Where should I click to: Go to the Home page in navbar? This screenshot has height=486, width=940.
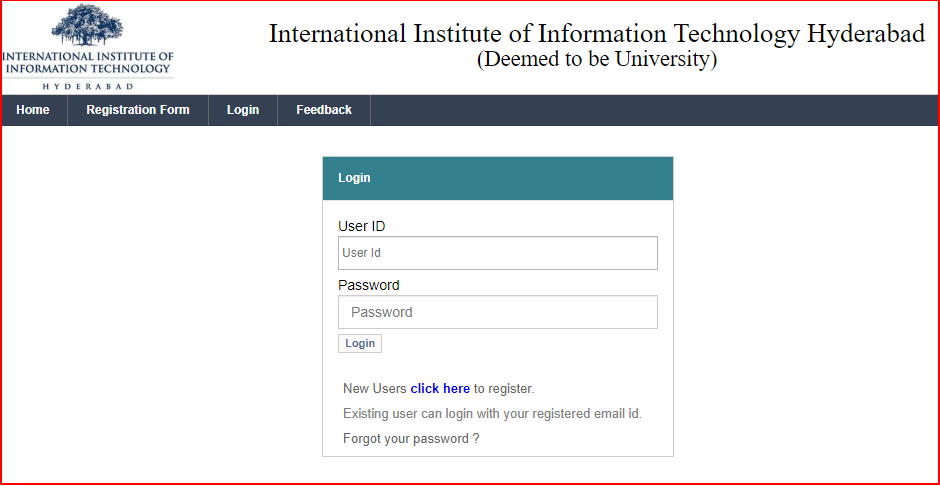[33, 110]
